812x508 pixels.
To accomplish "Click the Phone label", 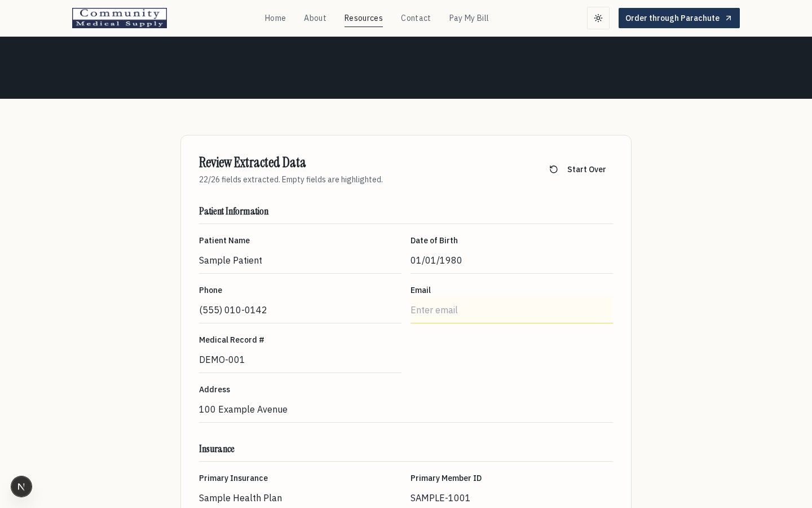I will [x=210, y=290].
